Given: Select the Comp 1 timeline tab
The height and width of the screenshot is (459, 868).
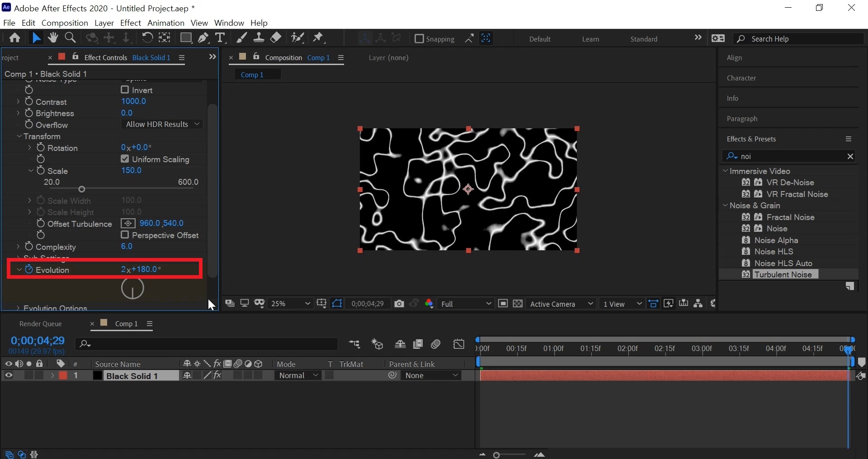Looking at the screenshot, I should 126,324.
